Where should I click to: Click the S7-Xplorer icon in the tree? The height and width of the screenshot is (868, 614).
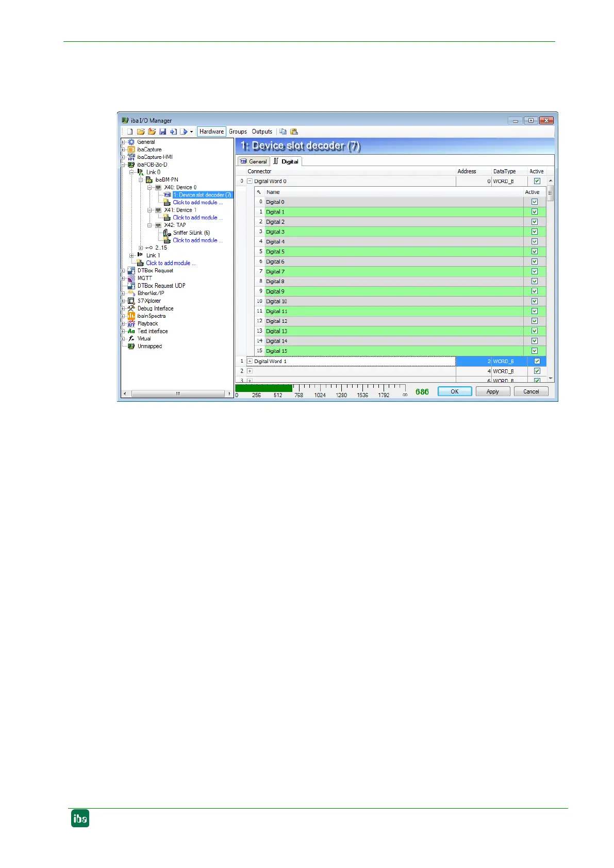coord(131,301)
